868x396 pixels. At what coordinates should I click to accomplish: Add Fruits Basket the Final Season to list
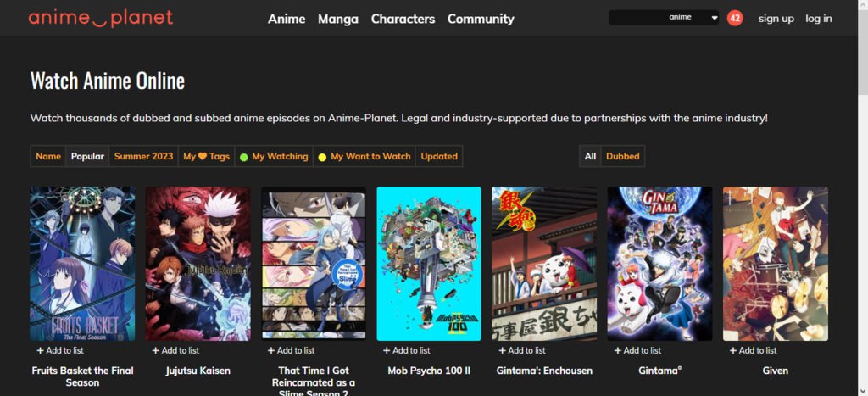[60, 350]
